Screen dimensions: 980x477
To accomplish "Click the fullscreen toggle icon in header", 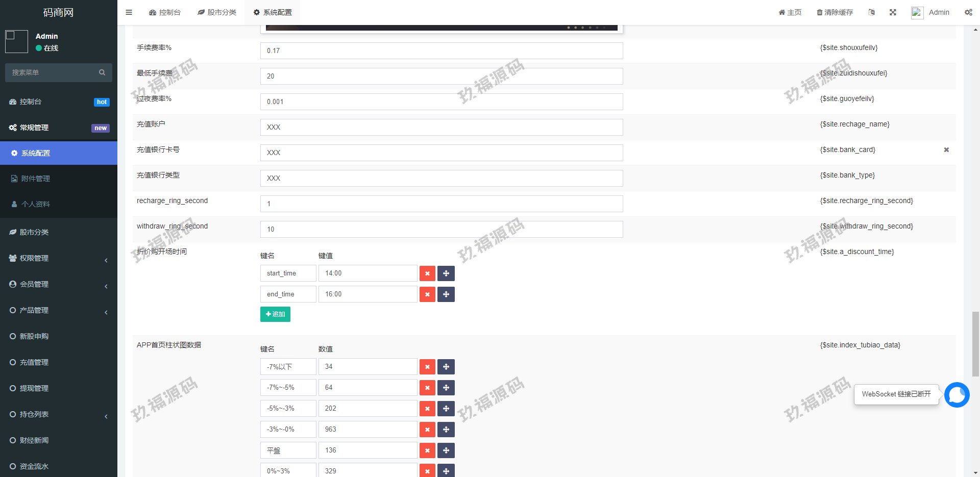I will pos(893,12).
